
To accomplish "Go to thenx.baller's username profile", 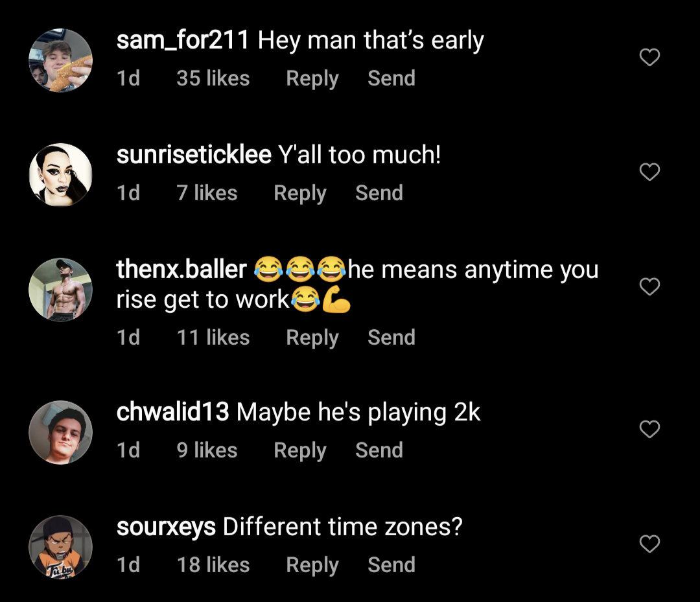I will point(181,270).
